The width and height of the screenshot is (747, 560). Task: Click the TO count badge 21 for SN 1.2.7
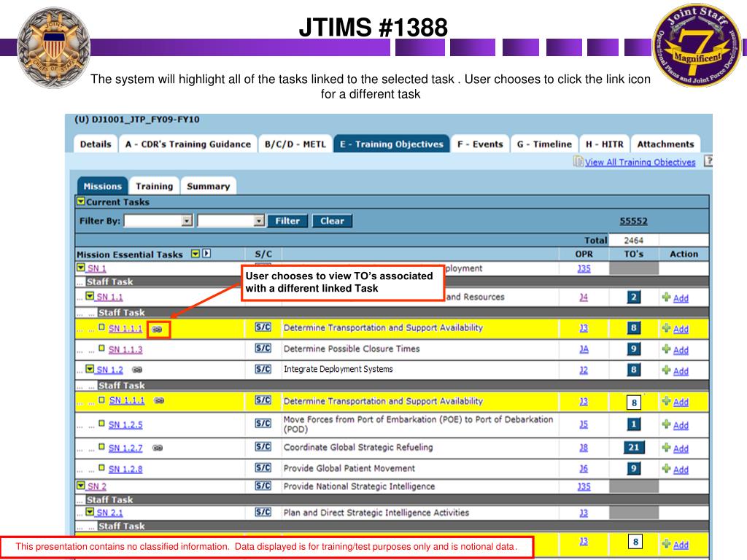coord(634,447)
